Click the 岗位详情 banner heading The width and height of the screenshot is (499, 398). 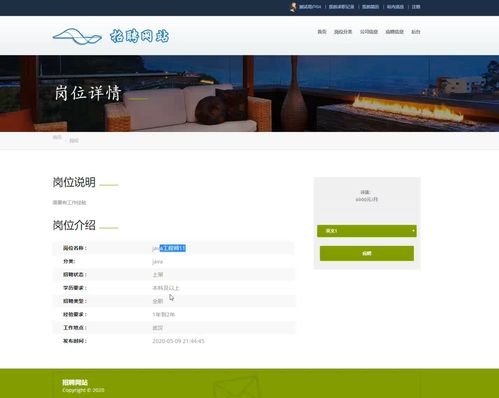tap(88, 93)
